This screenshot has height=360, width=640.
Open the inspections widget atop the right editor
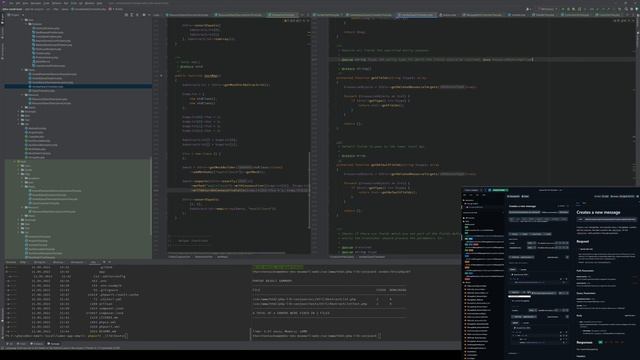tap(624, 20)
